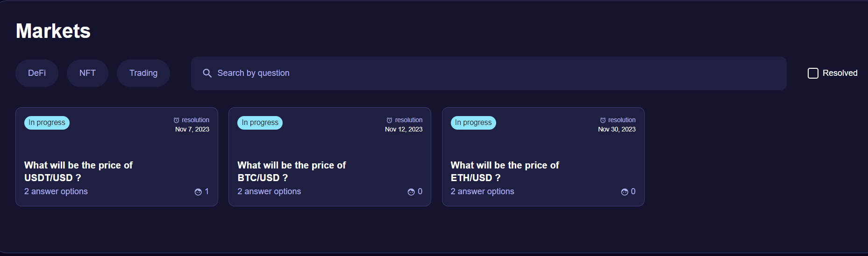The image size is (868, 256).
Task: Click "2 answer options" on the BTC/USD card
Action: click(x=269, y=191)
